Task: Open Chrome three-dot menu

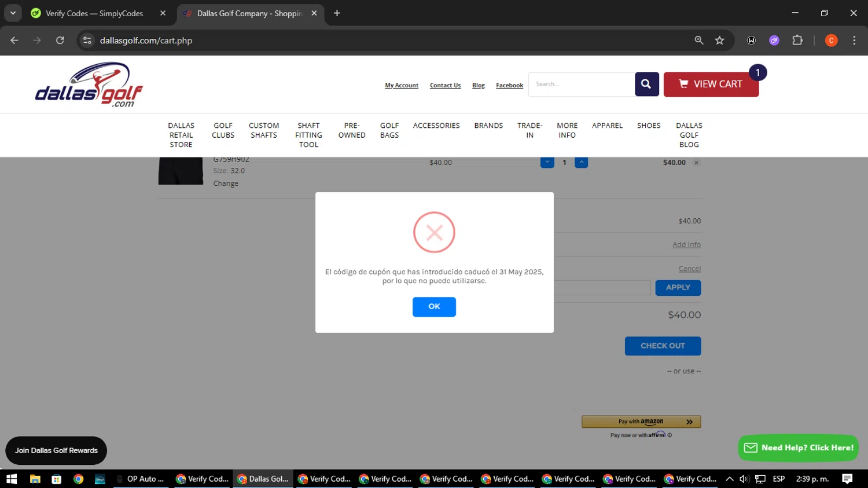Action: click(854, 41)
